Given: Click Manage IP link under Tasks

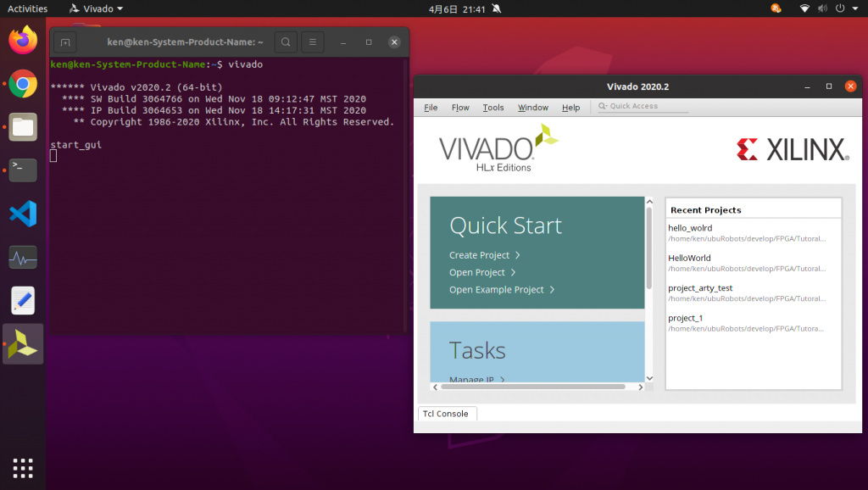Looking at the screenshot, I should 471,380.
